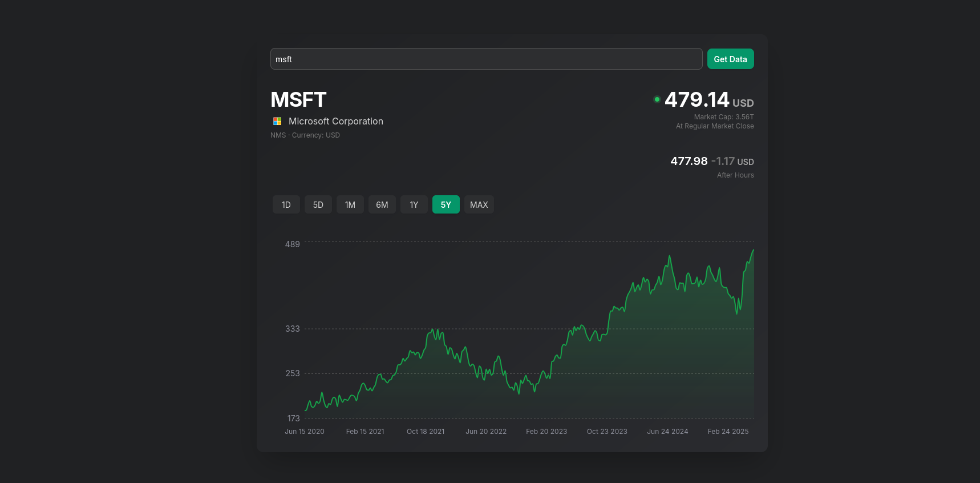Switch to MAX time range

click(479, 204)
